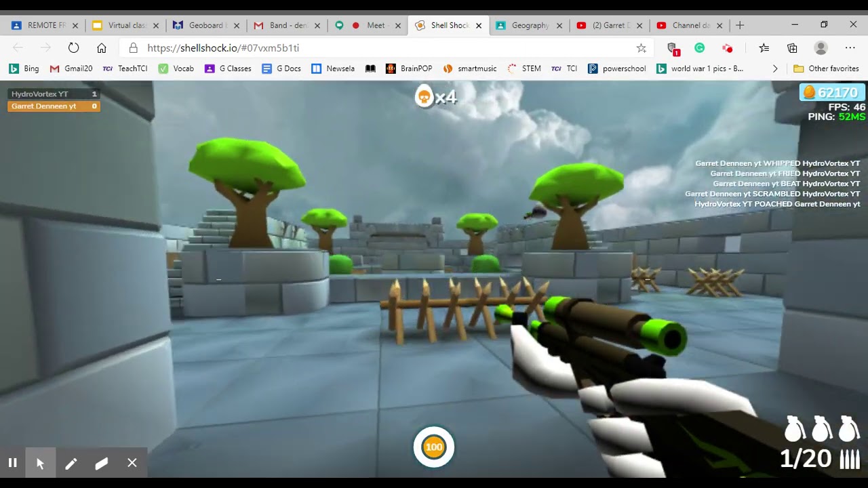Go to the browser home page
Screen dimensions: 868x488
point(102,48)
